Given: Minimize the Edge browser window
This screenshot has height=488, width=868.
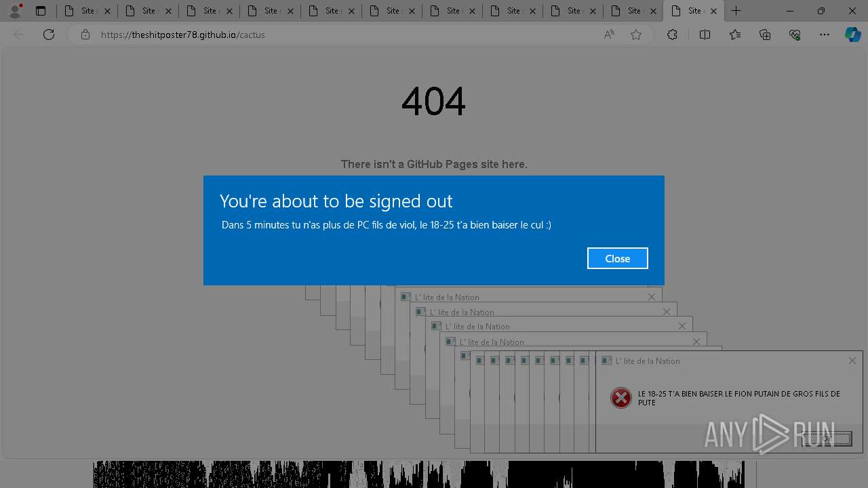Looking at the screenshot, I should [790, 11].
